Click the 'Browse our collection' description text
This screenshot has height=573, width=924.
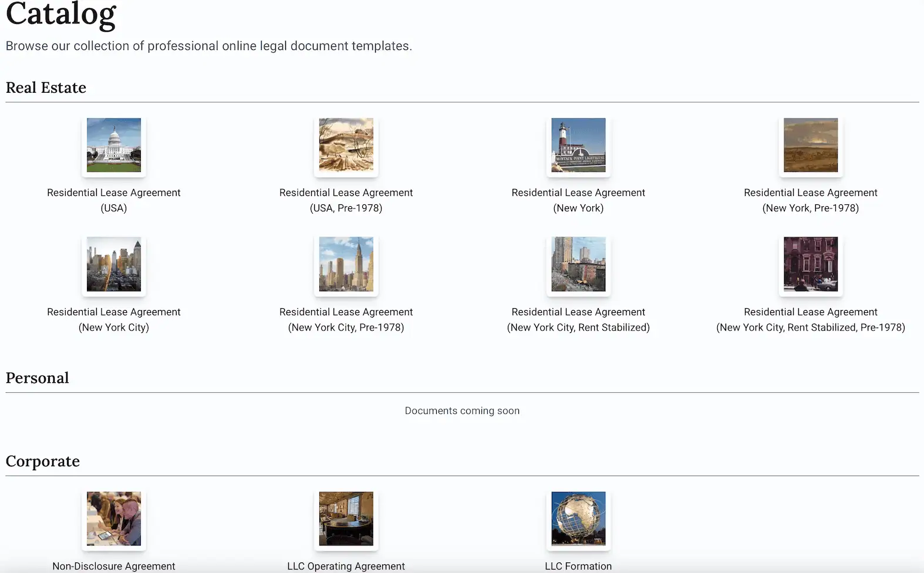click(209, 46)
